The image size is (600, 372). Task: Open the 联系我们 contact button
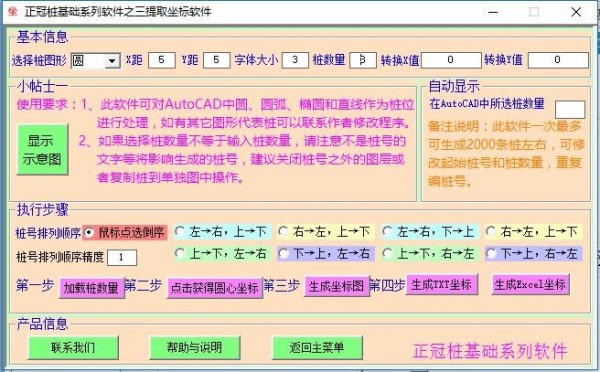(73, 347)
